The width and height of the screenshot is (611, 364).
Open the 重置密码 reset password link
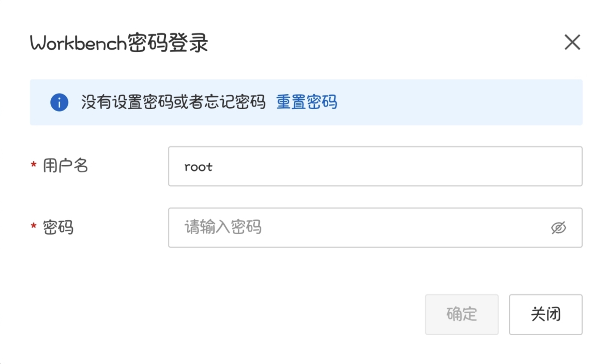pyautogui.click(x=307, y=102)
